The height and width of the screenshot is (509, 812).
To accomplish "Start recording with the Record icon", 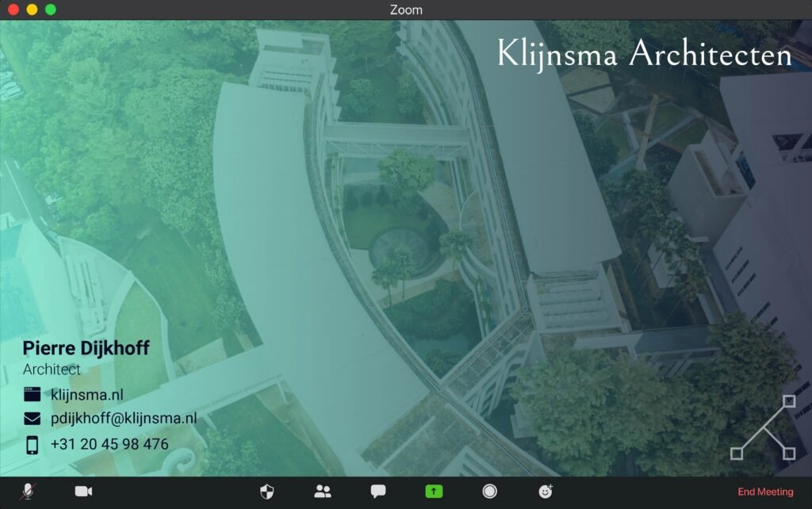I will tap(489, 492).
